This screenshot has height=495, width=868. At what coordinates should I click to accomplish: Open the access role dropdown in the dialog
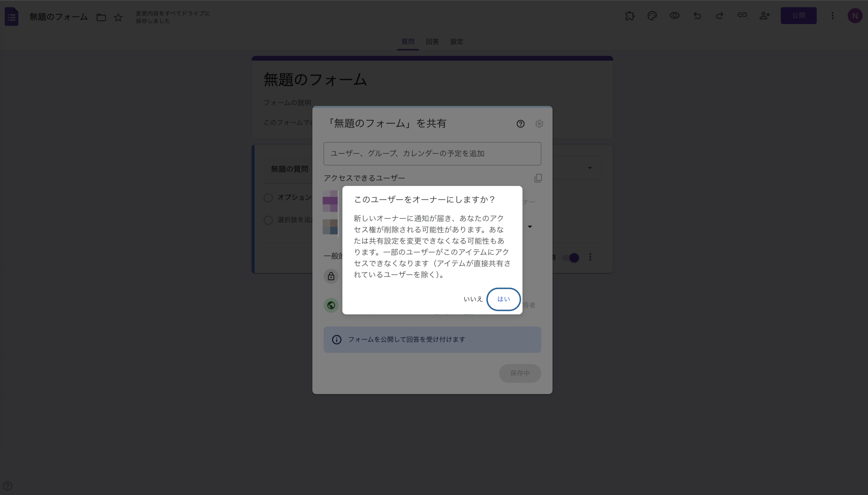click(x=530, y=226)
